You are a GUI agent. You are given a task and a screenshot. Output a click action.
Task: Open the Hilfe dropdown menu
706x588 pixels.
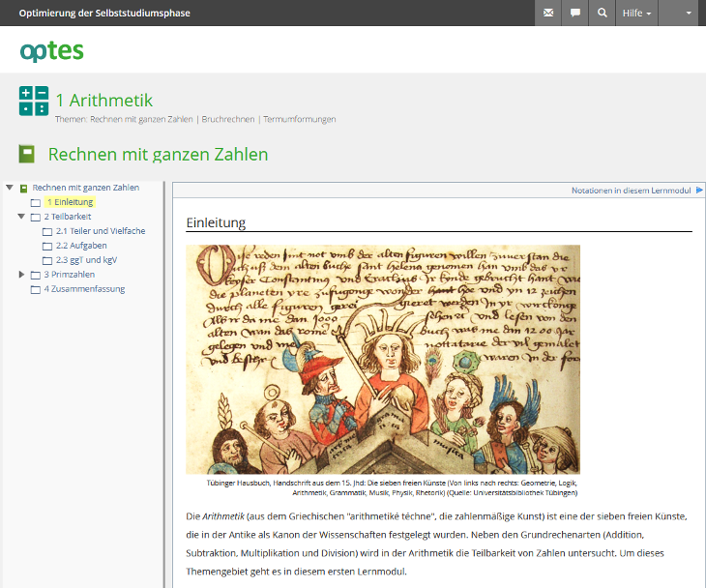click(x=636, y=14)
